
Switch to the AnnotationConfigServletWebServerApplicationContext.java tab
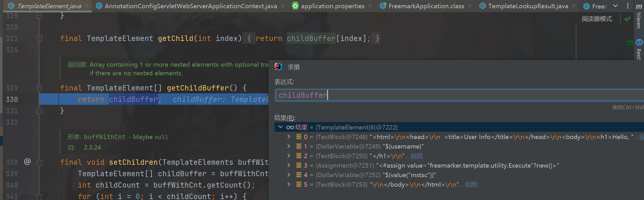[x=191, y=6]
